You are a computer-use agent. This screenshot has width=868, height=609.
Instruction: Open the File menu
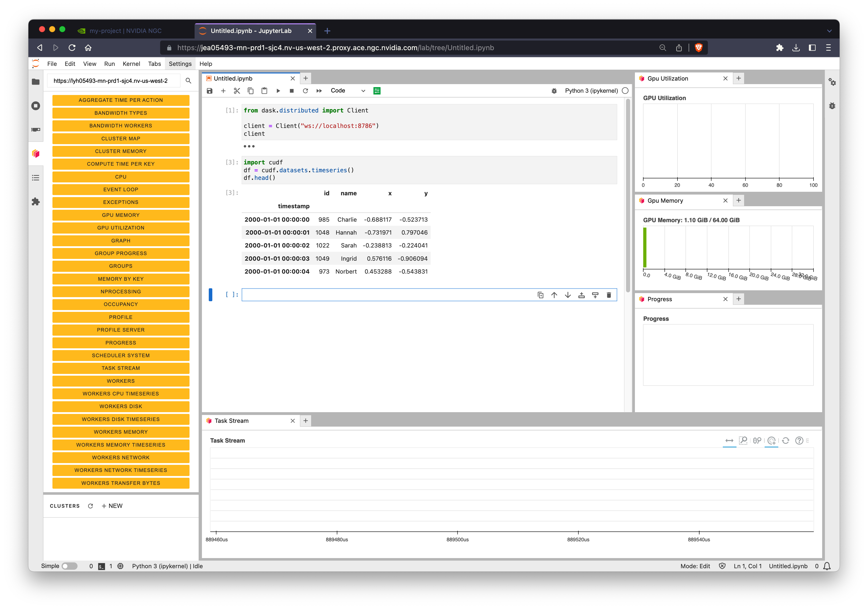[x=52, y=64]
